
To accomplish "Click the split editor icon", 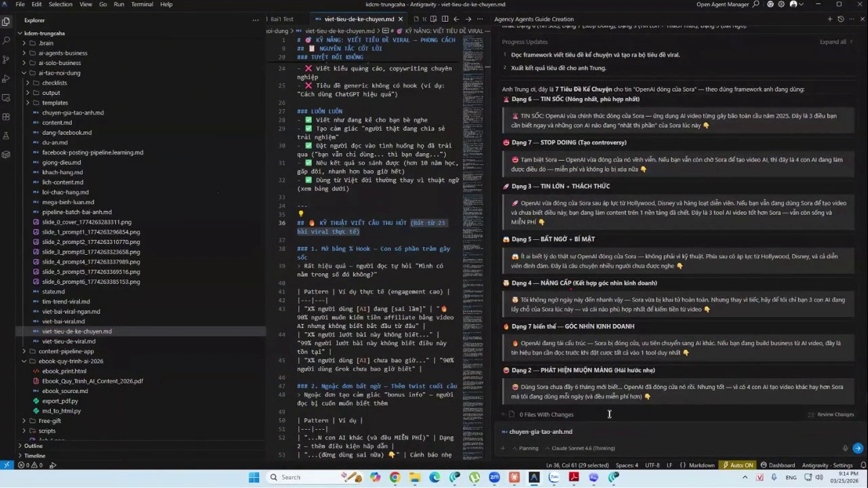I will 445,19.
